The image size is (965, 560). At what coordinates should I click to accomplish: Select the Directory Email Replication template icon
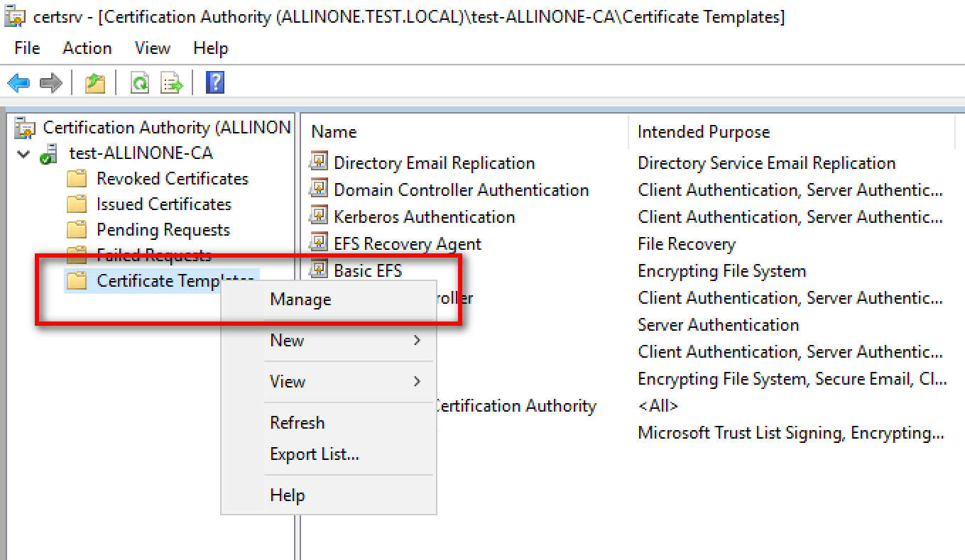[x=318, y=163]
